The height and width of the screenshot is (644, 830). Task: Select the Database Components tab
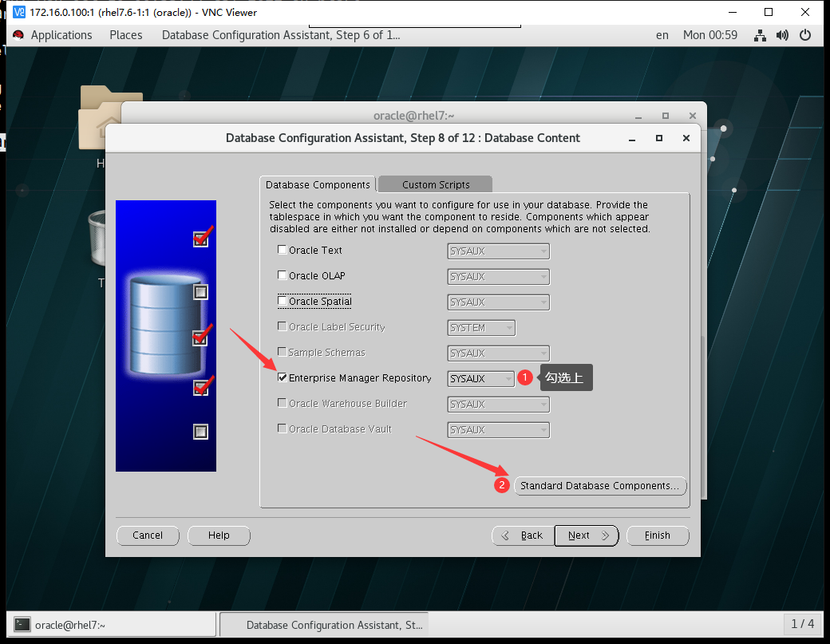(x=318, y=184)
